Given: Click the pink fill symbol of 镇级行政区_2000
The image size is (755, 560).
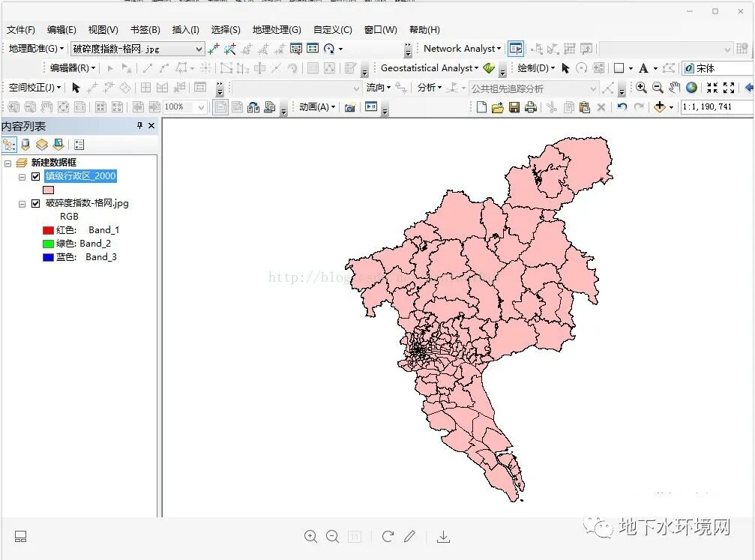Looking at the screenshot, I should 48,190.
